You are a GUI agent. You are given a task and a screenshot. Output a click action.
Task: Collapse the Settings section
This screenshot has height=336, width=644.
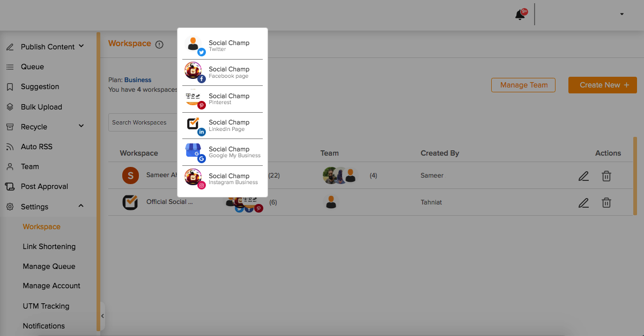pos(80,206)
